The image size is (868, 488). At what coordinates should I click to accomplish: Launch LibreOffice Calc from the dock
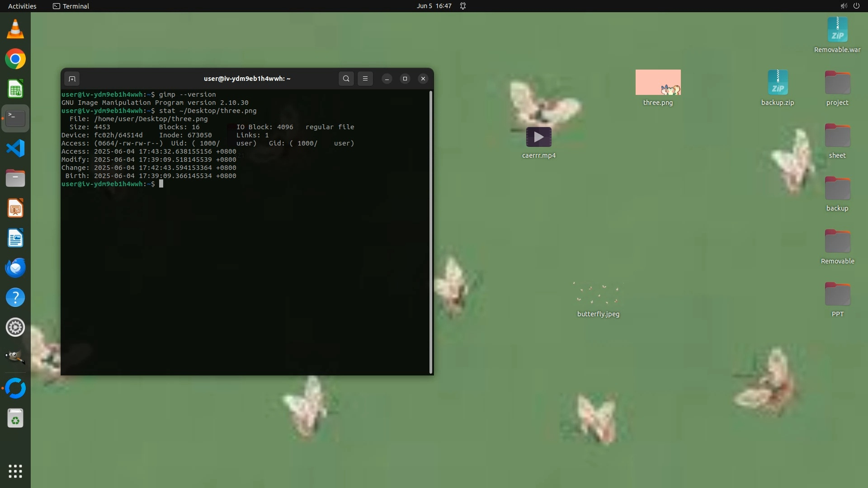pos(15,89)
